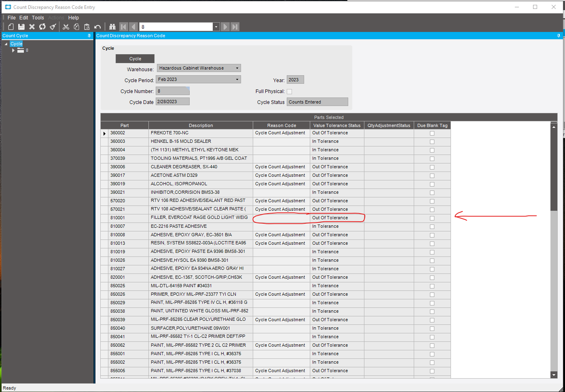Click the empty Reason Code cell for 810001

pyautogui.click(x=281, y=218)
